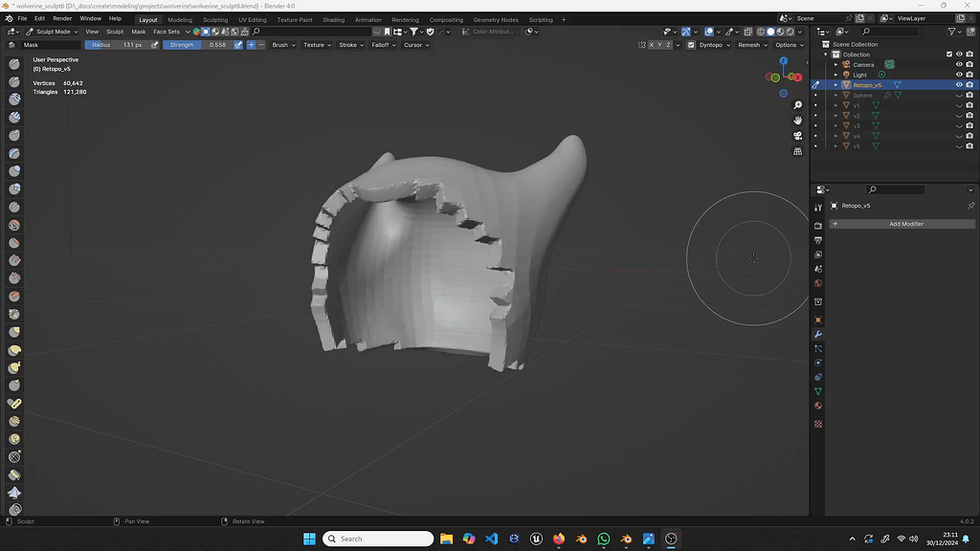Image resolution: width=980 pixels, height=551 pixels.
Task: Collapse the Collection tree item
Action: tap(826, 55)
